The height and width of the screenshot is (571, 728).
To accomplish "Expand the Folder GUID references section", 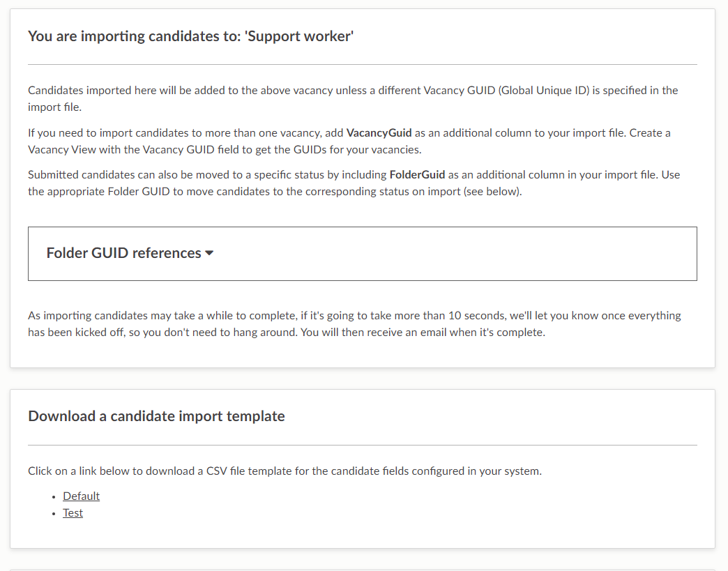I will (x=124, y=253).
